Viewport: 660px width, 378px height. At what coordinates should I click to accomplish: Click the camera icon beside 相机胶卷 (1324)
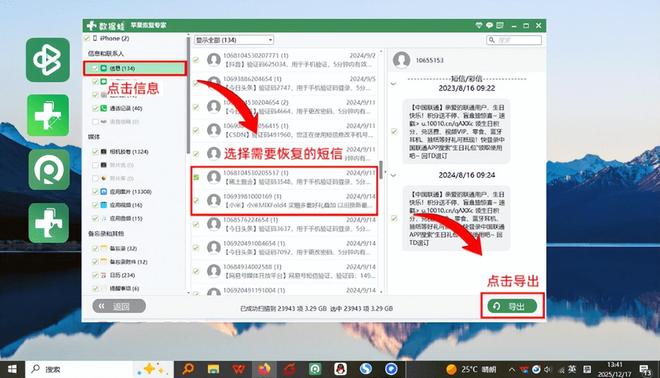[104, 152]
